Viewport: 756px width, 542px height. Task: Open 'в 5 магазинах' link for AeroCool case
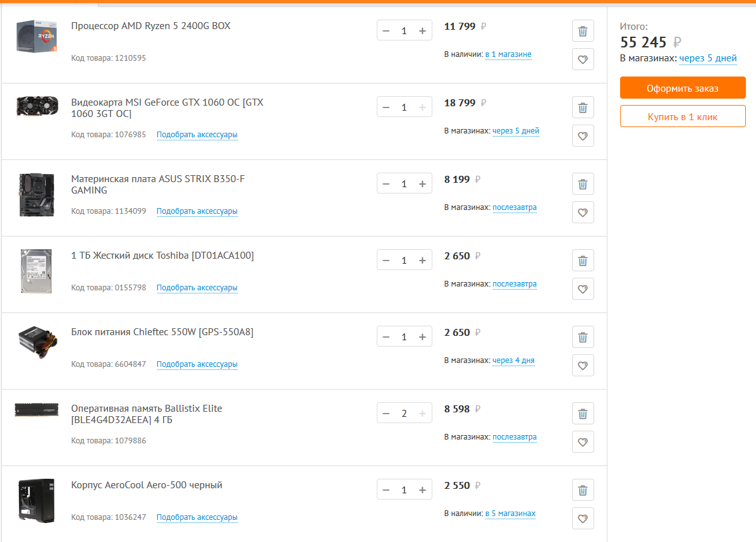tap(511, 514)
